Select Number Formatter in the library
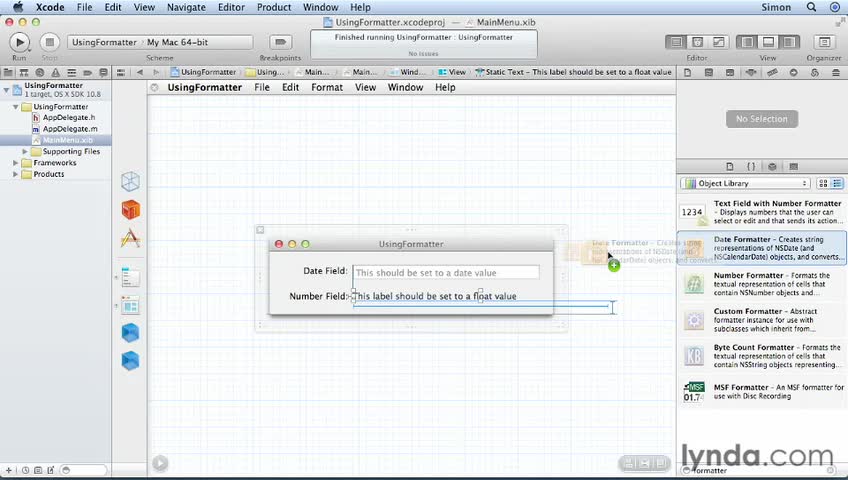 coord(761,284)
